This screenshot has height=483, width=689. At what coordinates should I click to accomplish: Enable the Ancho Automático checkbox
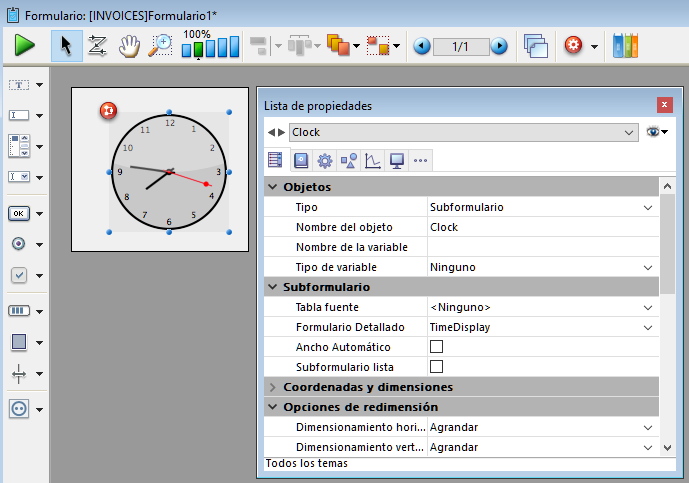pos(436,347)
